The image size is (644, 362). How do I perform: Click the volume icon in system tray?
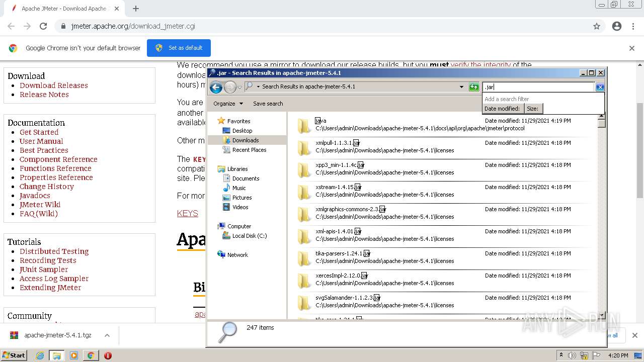coord(572,355)
